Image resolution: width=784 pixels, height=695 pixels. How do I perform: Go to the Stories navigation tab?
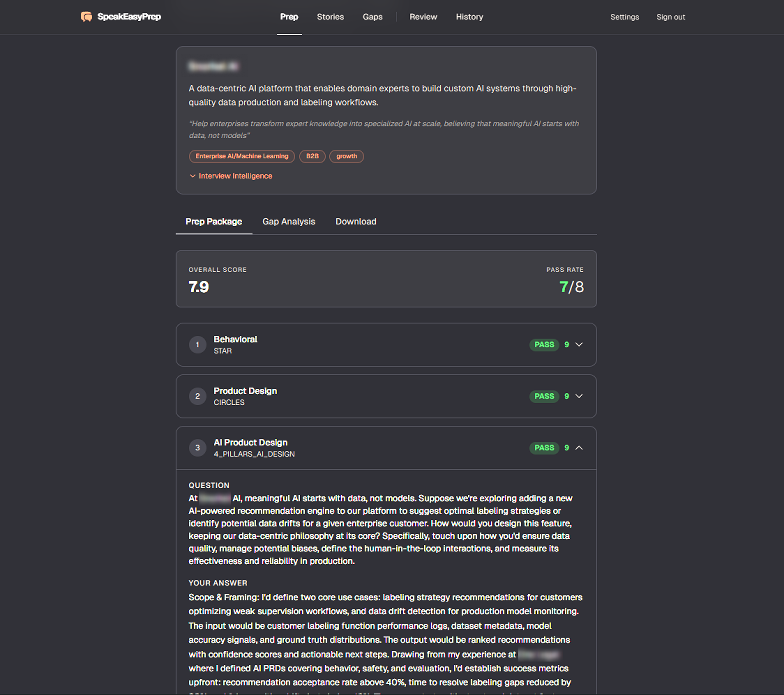pyautogui.click(x=330, y=17)
